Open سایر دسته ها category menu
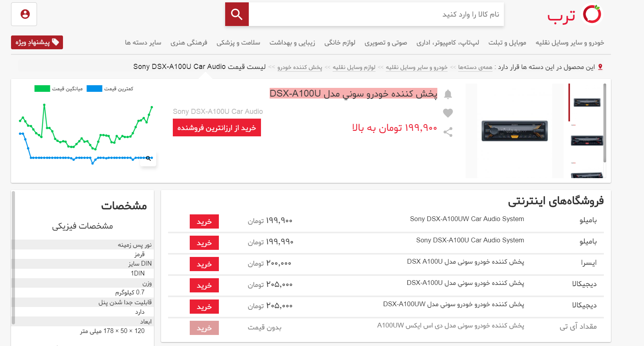Image resolution: width=644 pixels, height=346 pixels. pos(143,43)
